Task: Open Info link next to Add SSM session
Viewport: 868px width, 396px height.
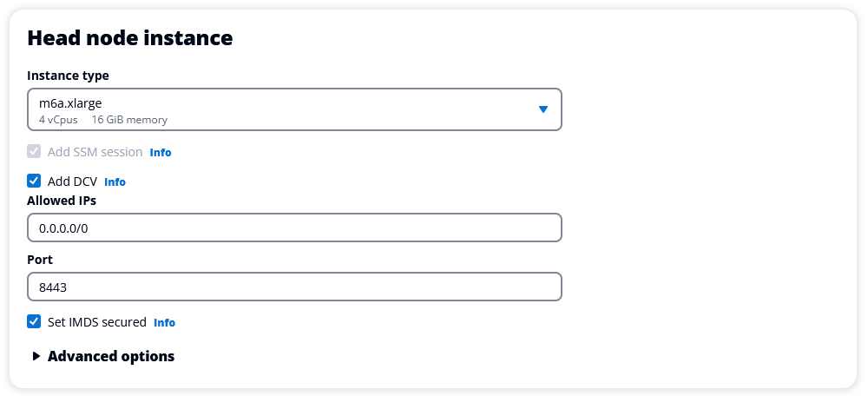Action: (x=161, y=153)
